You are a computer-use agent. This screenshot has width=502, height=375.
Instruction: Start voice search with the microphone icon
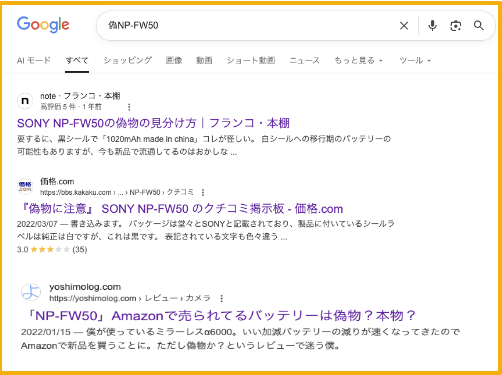pos(432,25)
